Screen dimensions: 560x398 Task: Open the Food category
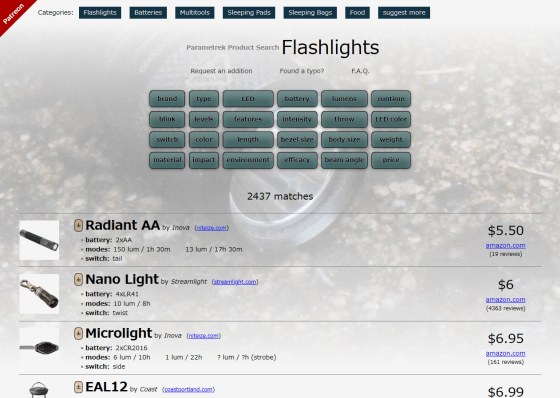[358, 13]
